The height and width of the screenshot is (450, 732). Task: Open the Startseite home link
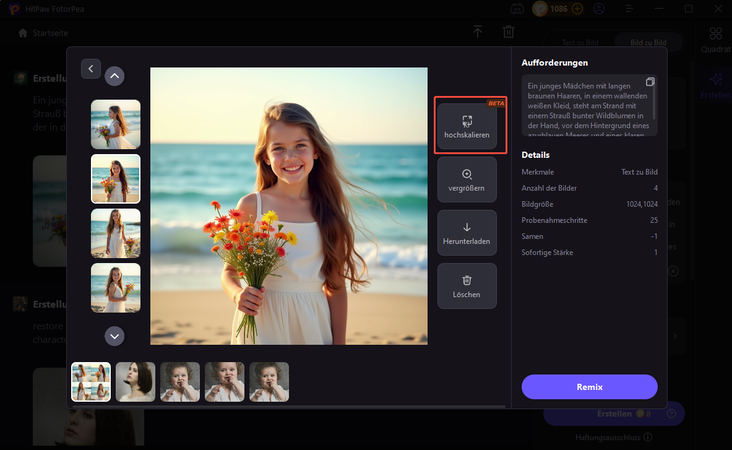(x=43, y=33)
